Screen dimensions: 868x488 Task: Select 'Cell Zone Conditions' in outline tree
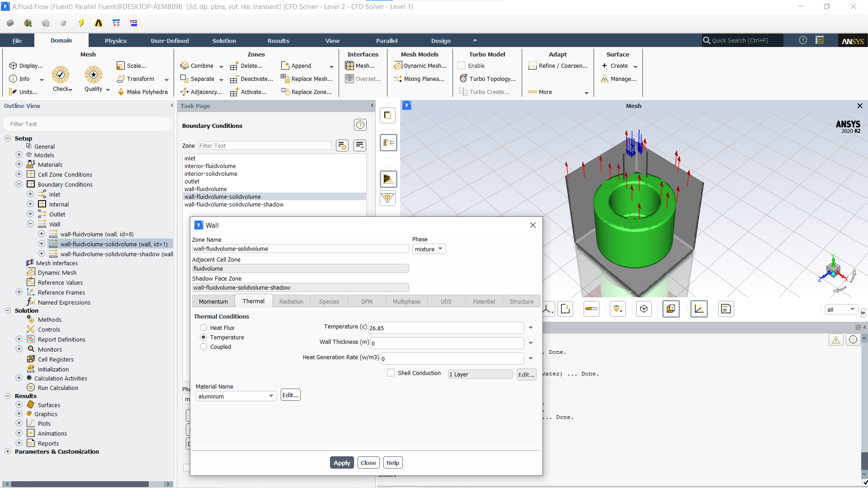pos(65,174)
